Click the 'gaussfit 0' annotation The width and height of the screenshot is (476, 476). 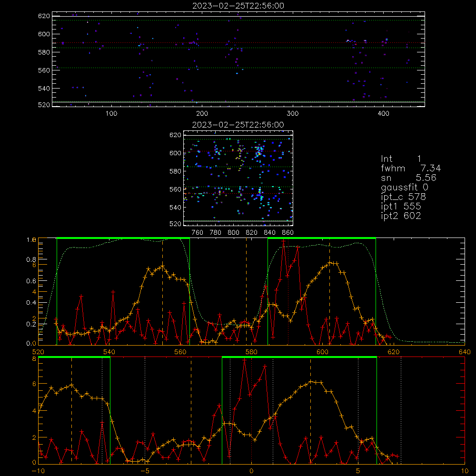[x=405, y=187]
